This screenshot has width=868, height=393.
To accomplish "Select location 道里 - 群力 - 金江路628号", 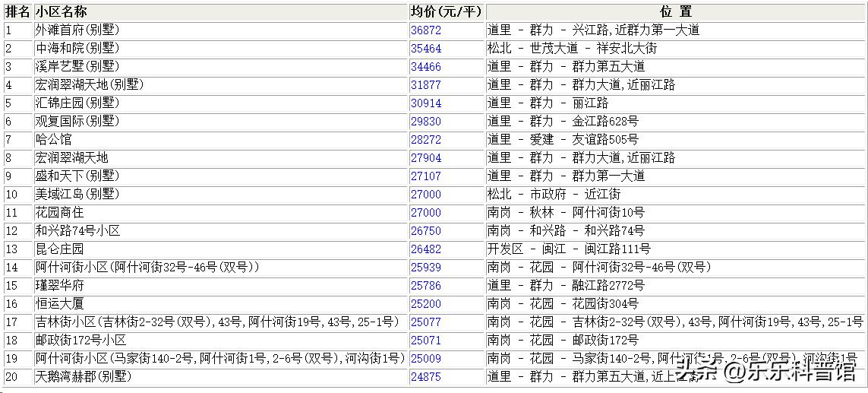I will 675,122.
